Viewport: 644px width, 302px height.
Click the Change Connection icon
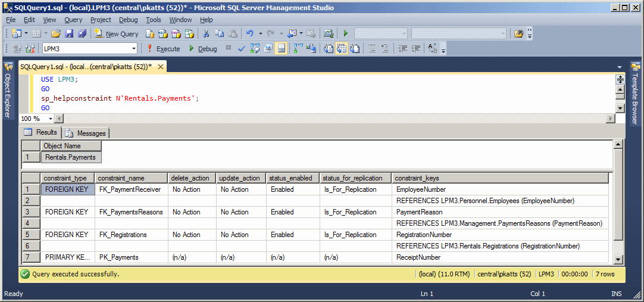pos(30,49)
